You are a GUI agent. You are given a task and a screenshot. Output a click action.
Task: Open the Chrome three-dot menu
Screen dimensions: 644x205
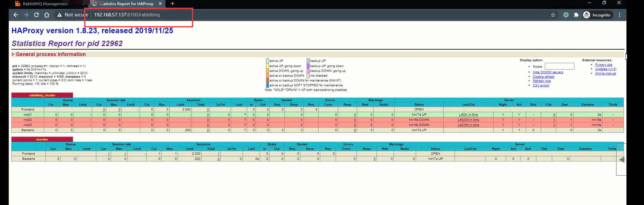click(x=619, y=15)
